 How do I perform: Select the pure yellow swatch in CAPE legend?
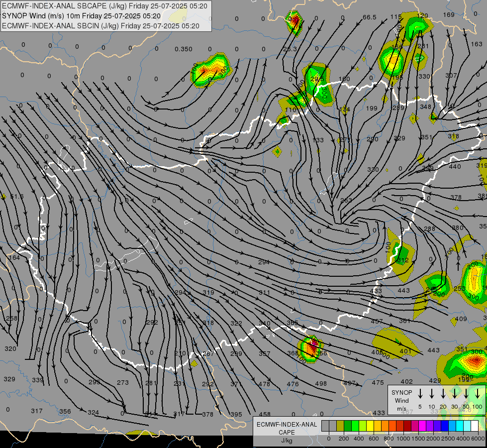coord(370,426)
